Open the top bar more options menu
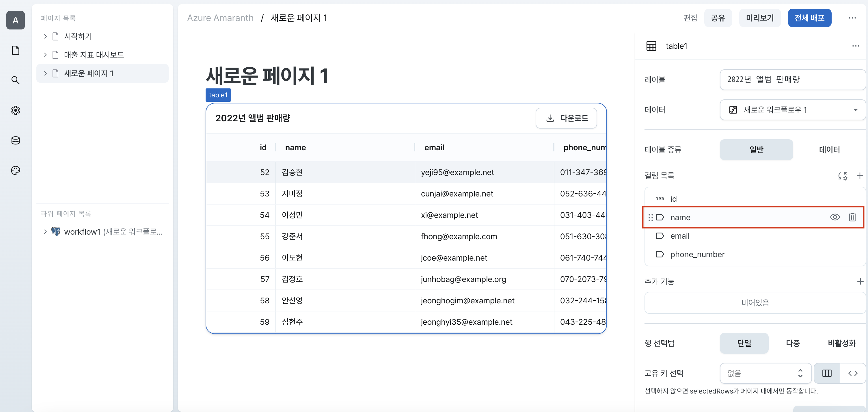Image resolution: width=868 pixels, height=412 pixels. [x=852, y=18]
